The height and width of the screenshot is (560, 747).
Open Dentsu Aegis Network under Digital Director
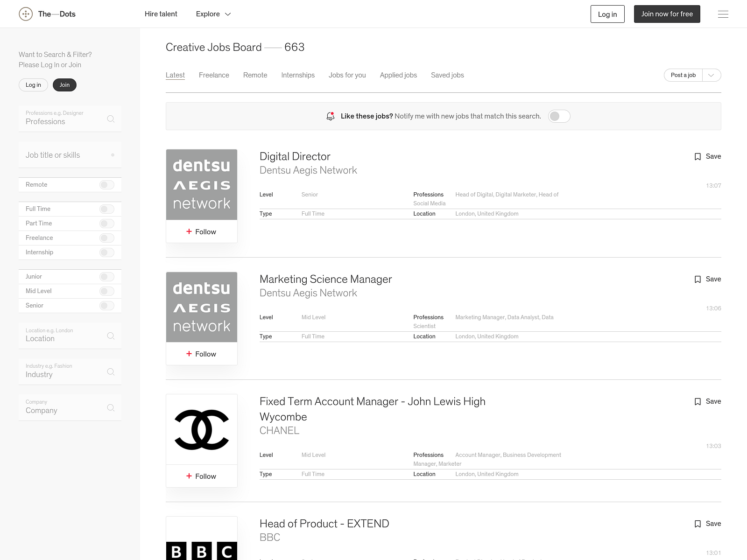[308, 170]
